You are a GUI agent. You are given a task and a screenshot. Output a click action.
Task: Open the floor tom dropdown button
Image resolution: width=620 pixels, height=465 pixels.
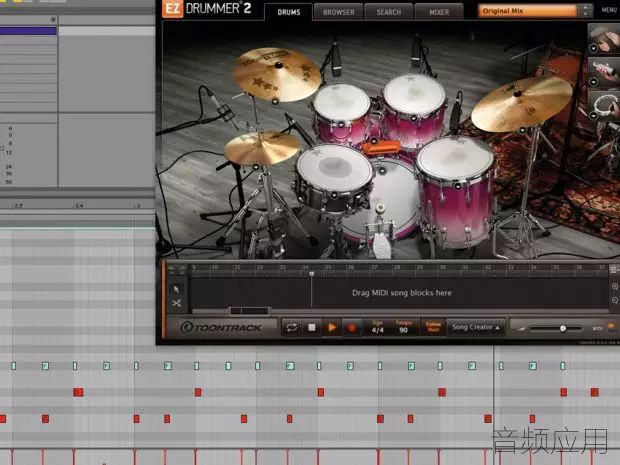[457, 185]
